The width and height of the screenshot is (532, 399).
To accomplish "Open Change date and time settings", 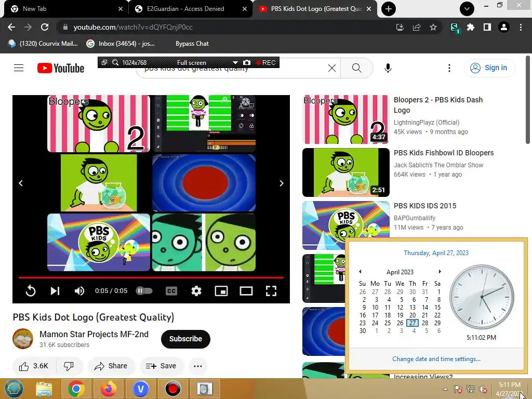I will pos(436,359).
